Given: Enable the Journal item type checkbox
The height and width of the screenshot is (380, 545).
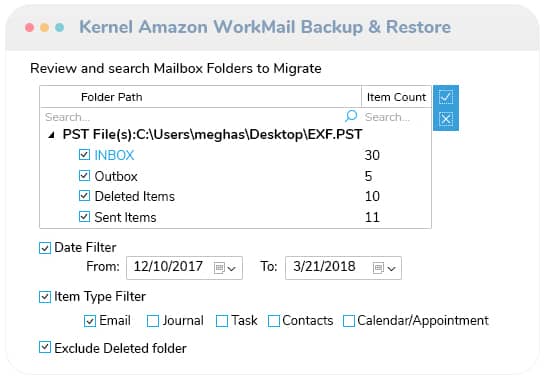Looking at the screenshot, I should point(153,321).
